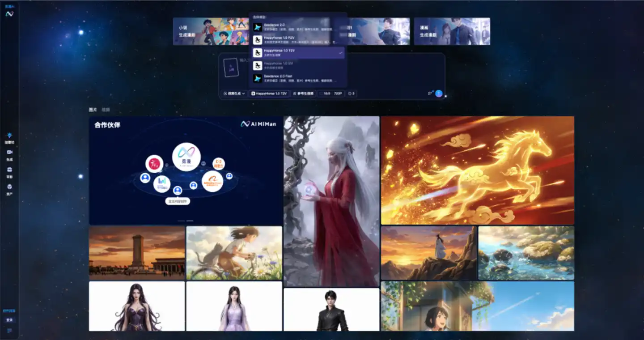Open the 生成 section in left sidebar
Image resolution: width=644 pixels, height=340 pixels.
[x=9, y=155]
